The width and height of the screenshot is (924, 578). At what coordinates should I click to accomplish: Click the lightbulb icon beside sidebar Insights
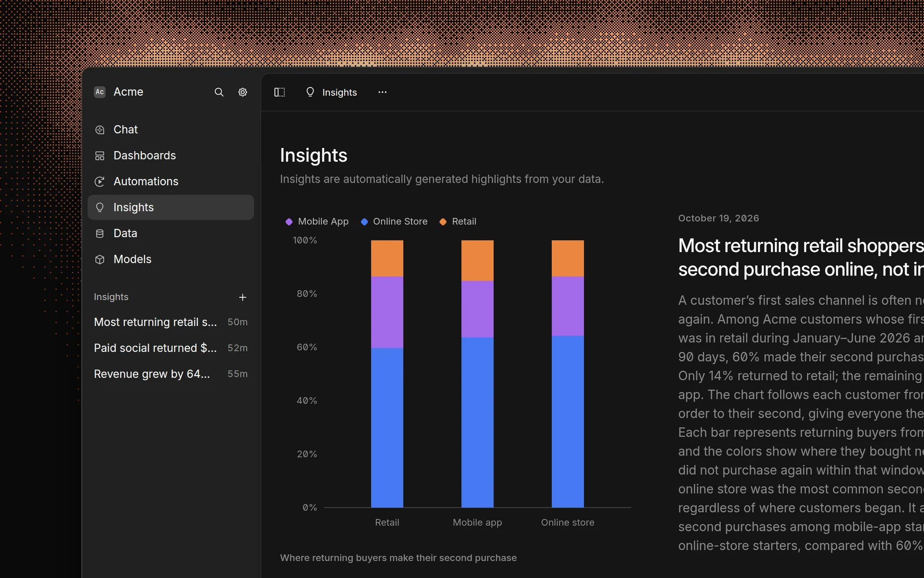[x=100, y=208]
